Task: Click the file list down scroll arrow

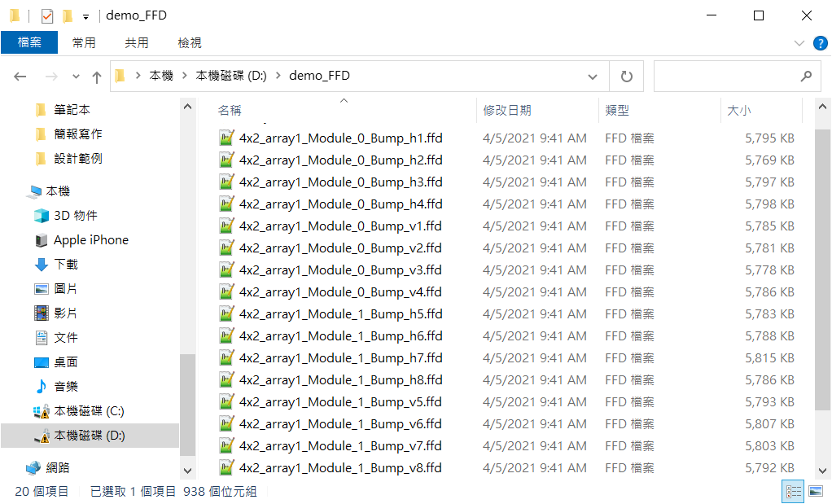Action: click(822, 471)
